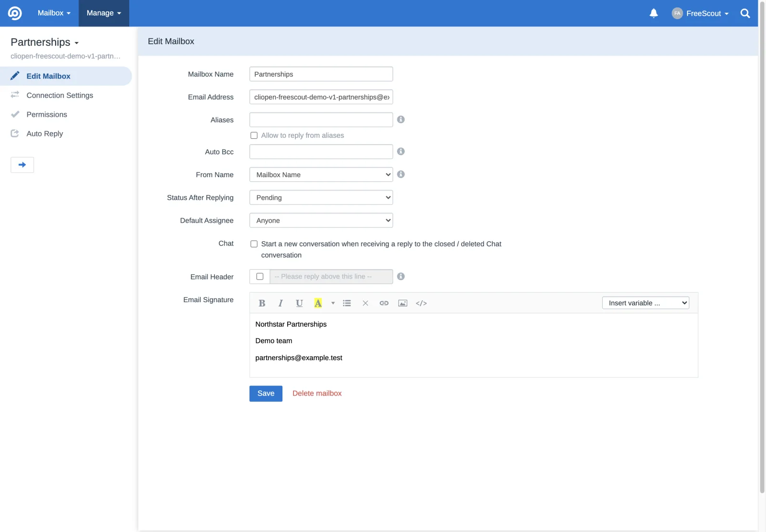Click the FA user avatar
The image size is (766, 532).
[x=677, y=13]
